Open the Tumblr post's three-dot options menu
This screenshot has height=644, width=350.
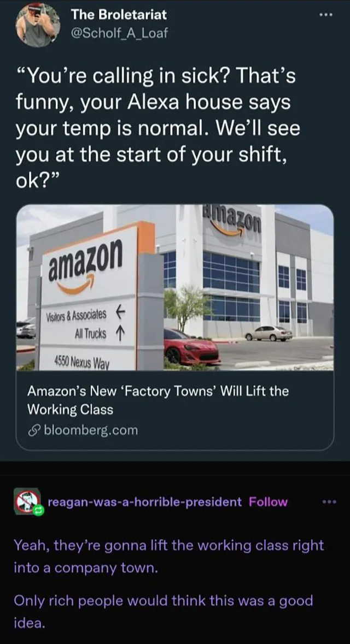click(x=329, y=501)
